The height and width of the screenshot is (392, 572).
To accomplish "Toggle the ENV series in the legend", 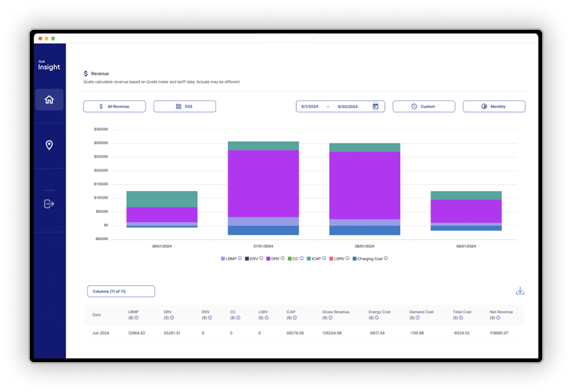I will click(254, 258).
